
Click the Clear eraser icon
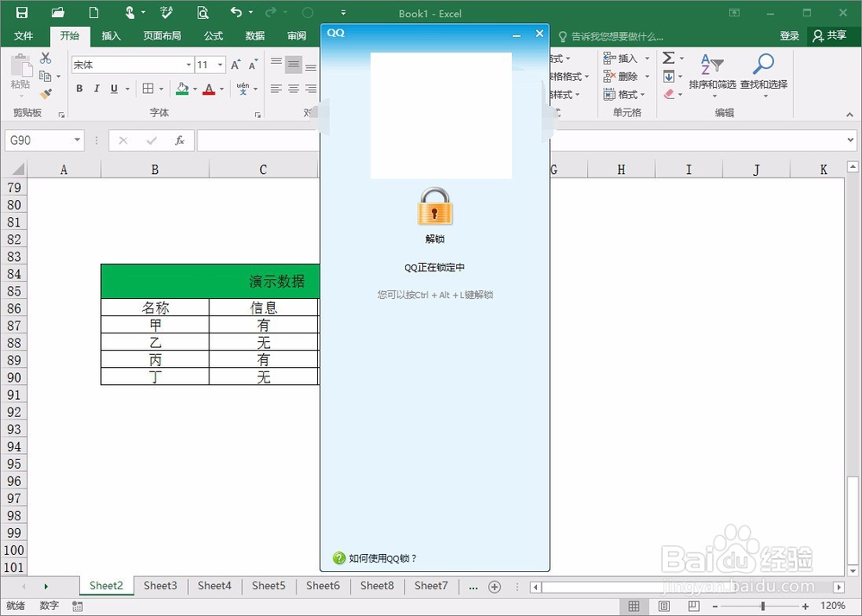669,94
